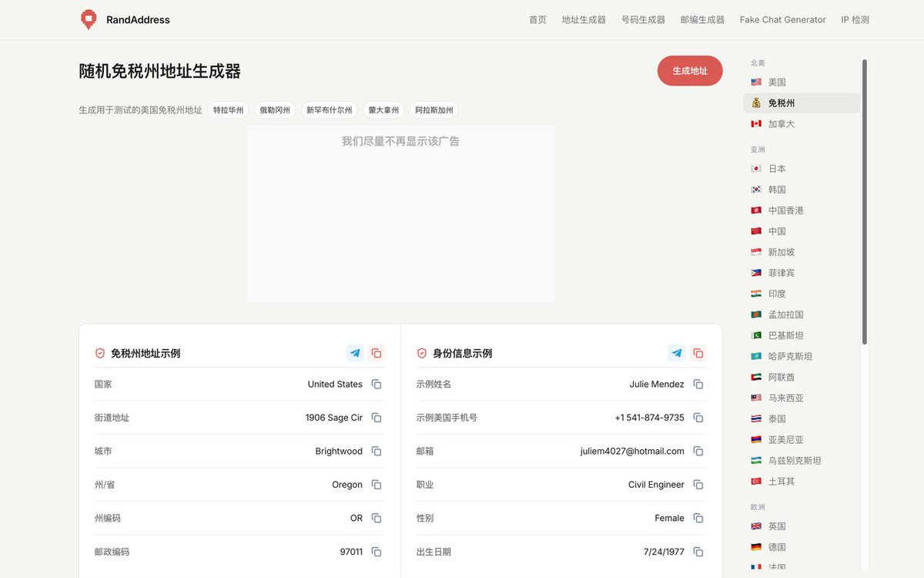The image size is (924, 578).
Task: Select 土耳其 in the country sidebar
Action: (x=801, y=481)
